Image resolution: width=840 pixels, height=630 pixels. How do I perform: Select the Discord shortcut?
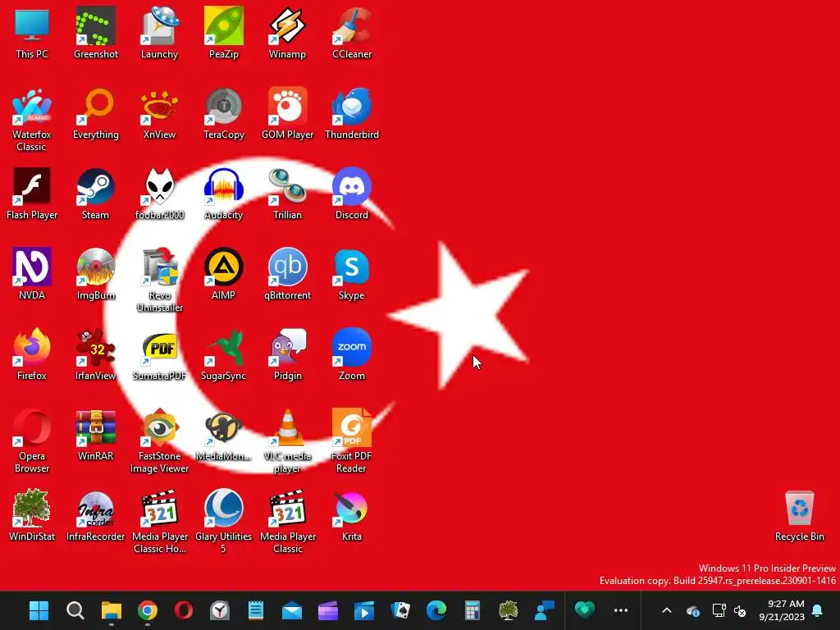pyautogui.click(x=351, y=194)
